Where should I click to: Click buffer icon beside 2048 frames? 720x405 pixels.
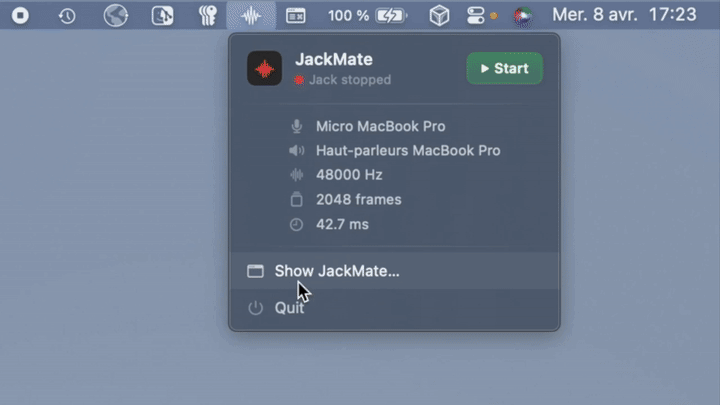pyautogui.click(x=297, y=199)
